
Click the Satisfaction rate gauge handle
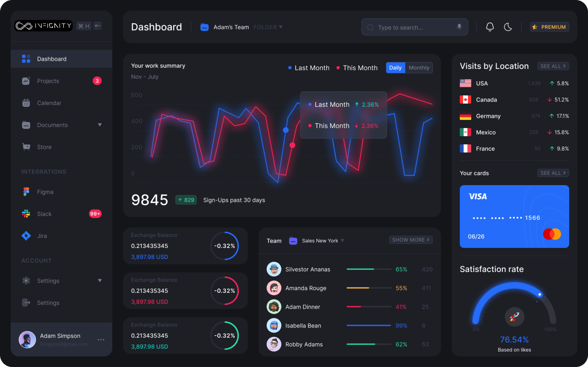click(540, 294)
